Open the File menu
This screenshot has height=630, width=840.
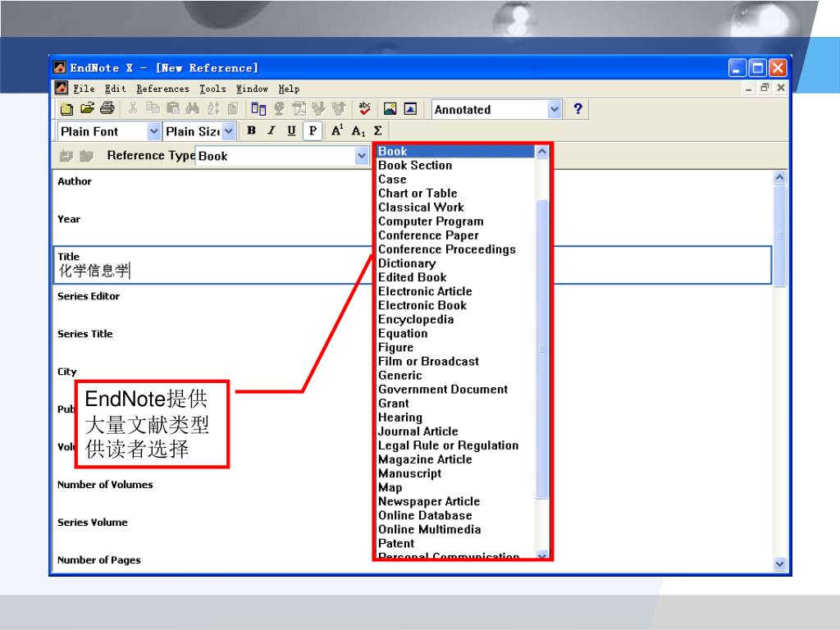84,89
